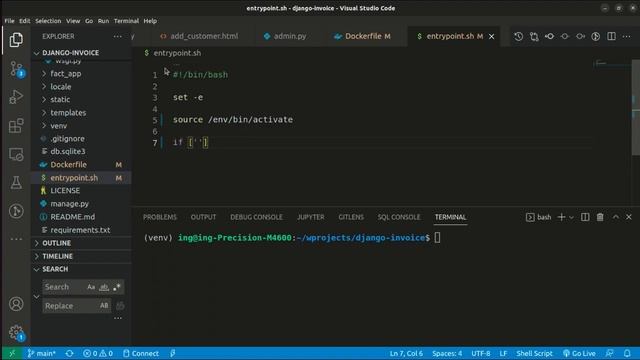Toggle Preserve Case in Replace box
This screenshot has height=360, width=640.
click(104, 306)
